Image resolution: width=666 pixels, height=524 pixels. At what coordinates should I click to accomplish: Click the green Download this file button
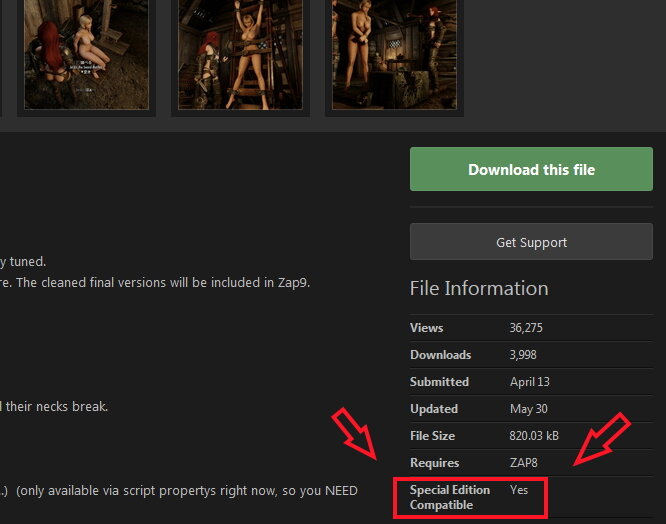pos(531,169)
